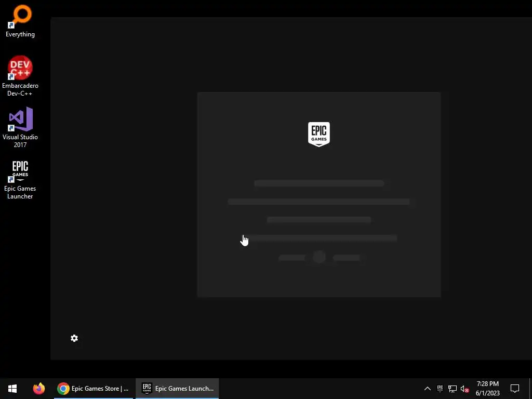Open network status tray icon

tap(453, 389)
